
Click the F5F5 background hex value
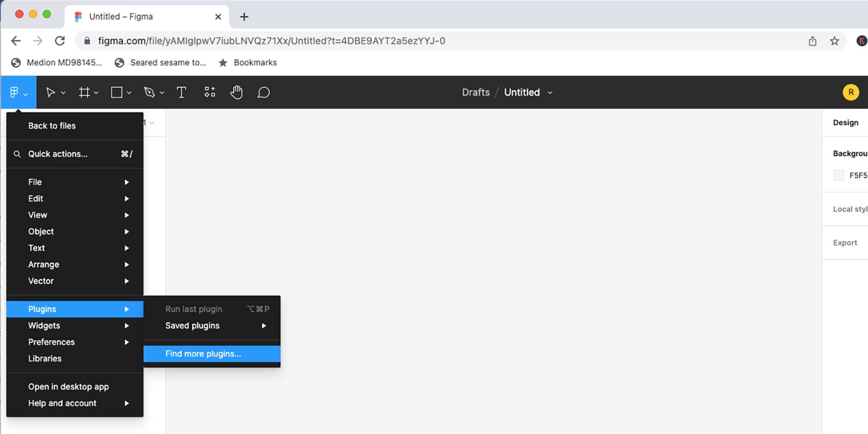[858, 176]
